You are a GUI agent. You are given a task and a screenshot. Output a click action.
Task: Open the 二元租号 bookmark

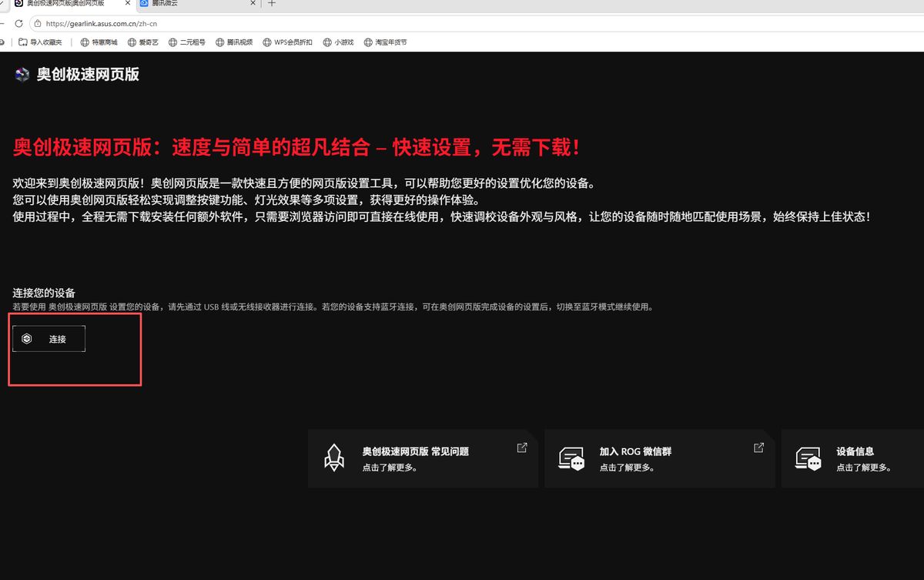(x=187, y=42)
